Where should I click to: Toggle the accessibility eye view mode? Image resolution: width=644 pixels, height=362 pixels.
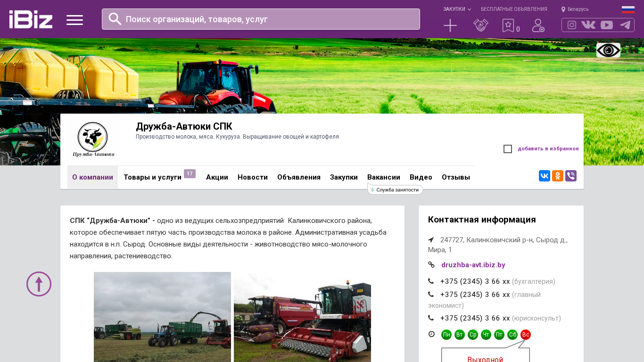click(608, 50)
